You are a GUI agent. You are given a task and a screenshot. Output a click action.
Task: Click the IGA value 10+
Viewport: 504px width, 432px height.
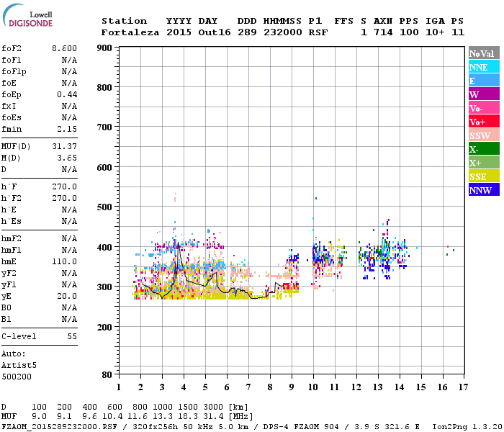point(435,32)
